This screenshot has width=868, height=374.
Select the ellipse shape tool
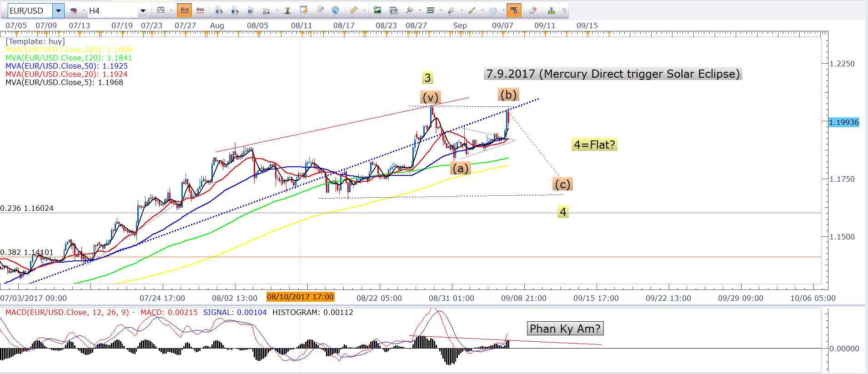[x=493, y=10]
